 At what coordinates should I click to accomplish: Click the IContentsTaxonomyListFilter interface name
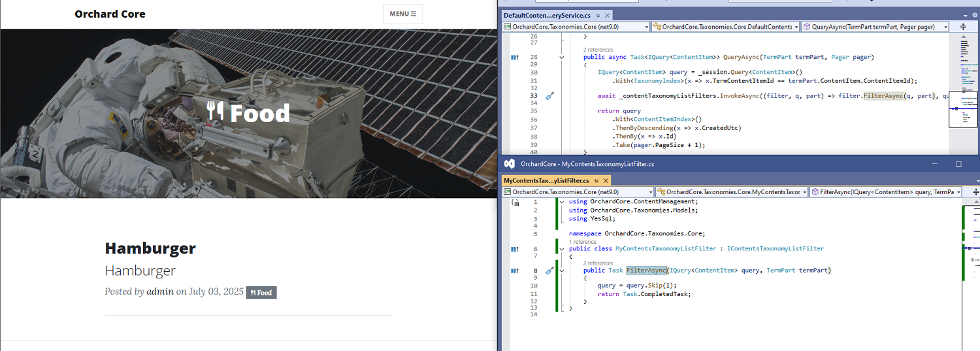pyautogui.click(x=776, y=249)
